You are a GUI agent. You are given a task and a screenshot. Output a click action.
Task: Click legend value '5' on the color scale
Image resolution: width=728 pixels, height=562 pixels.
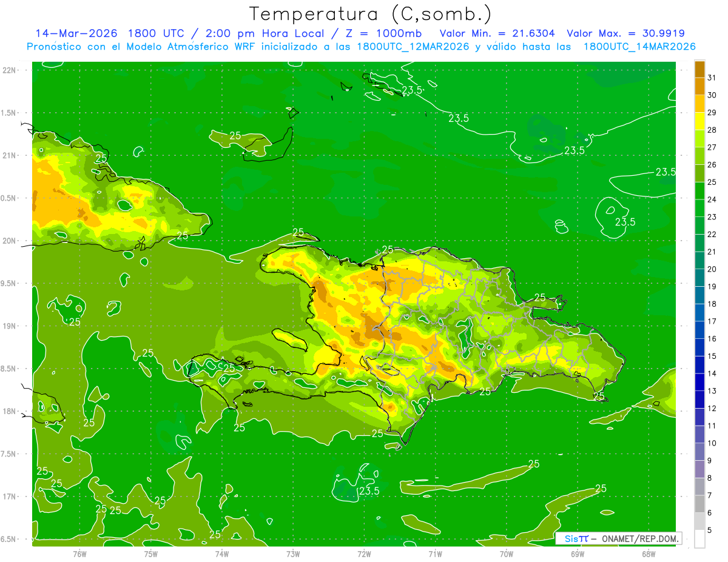(x=710, y=530)
